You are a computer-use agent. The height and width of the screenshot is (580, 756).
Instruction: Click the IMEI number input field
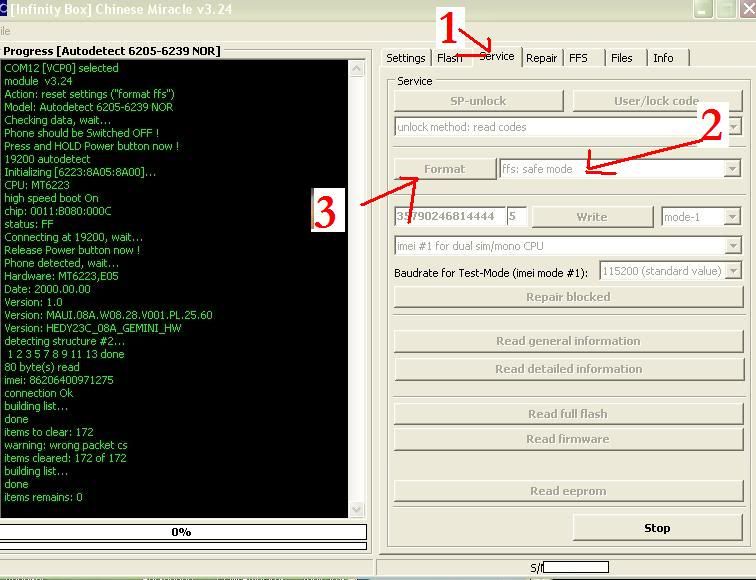[448, 217]
